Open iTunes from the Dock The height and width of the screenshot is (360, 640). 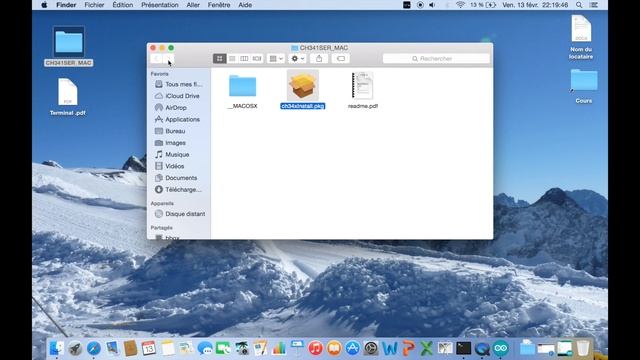(315, 348)
